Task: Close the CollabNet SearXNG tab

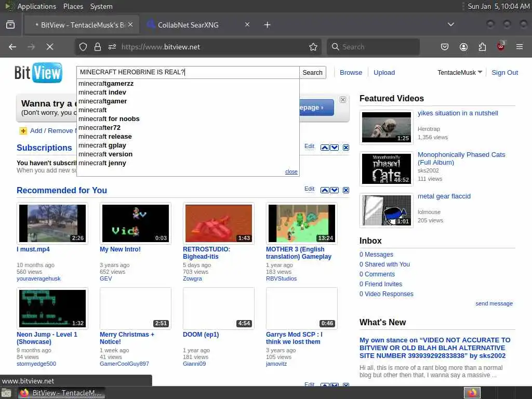Action: 247,24
